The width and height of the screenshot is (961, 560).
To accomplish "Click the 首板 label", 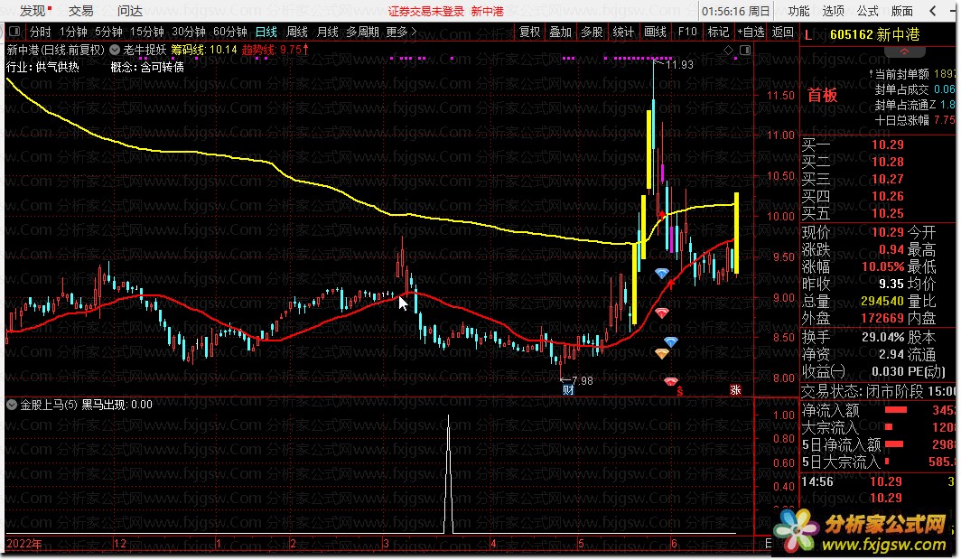I will [x=823, y=96].
